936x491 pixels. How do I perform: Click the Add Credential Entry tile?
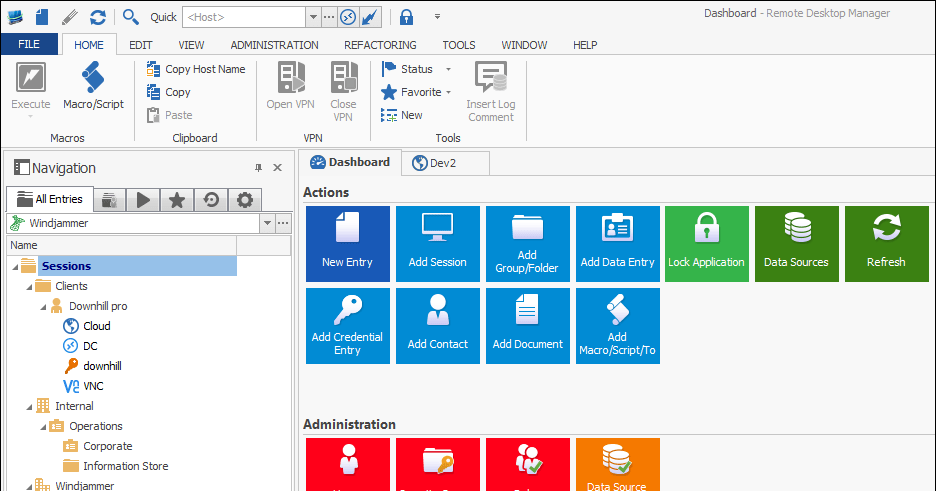[347, 325]
